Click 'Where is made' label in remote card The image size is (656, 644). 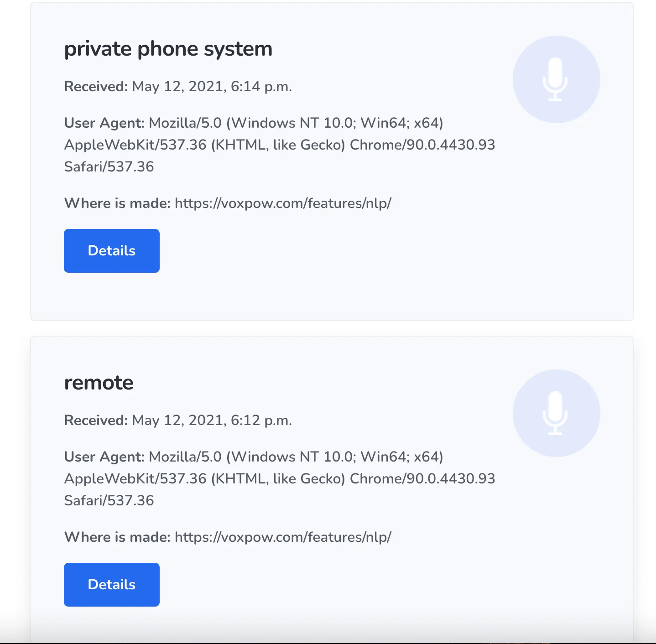point(117,537)
